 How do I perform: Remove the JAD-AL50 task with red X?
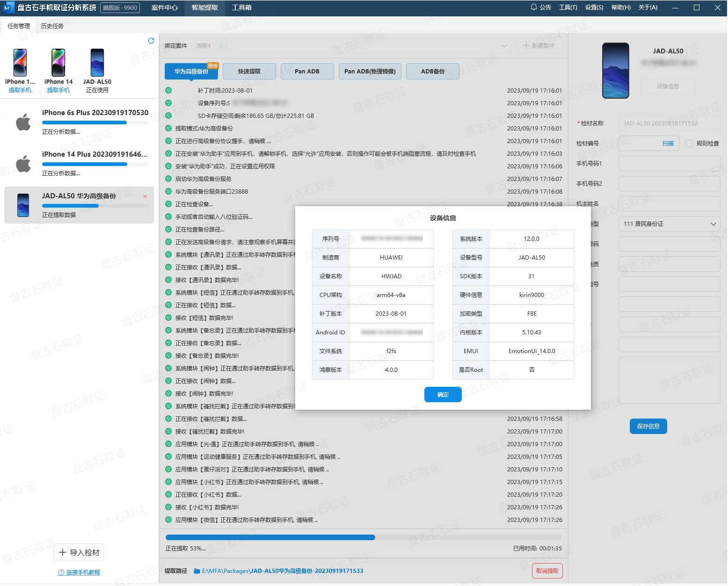[145, 196]
